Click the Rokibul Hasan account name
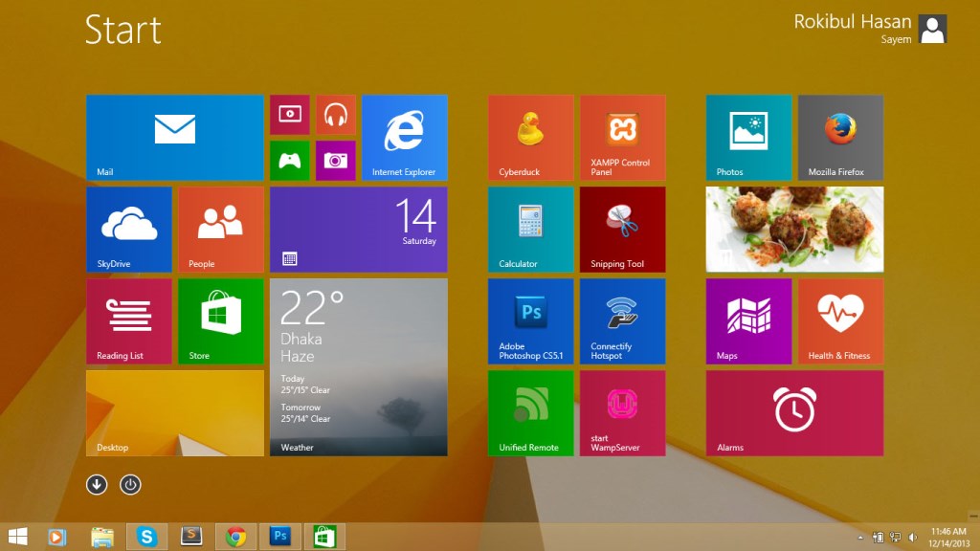 (850, 21)
